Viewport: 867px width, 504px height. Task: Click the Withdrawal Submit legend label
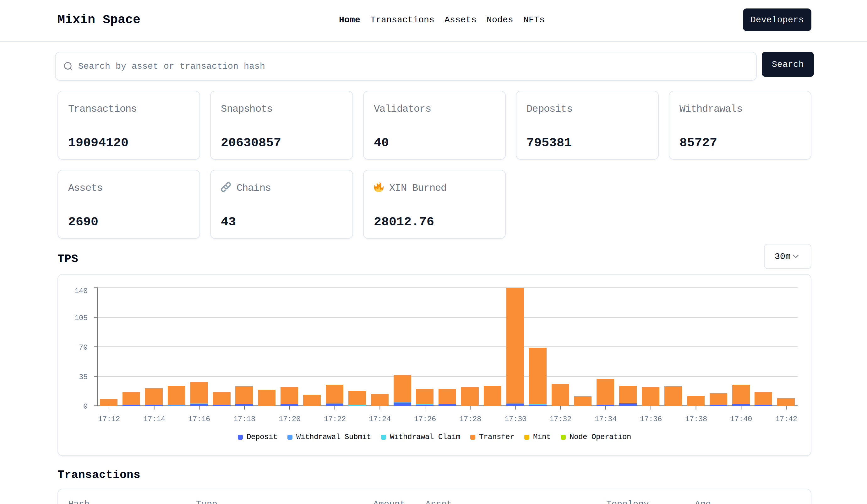[333, 437]
